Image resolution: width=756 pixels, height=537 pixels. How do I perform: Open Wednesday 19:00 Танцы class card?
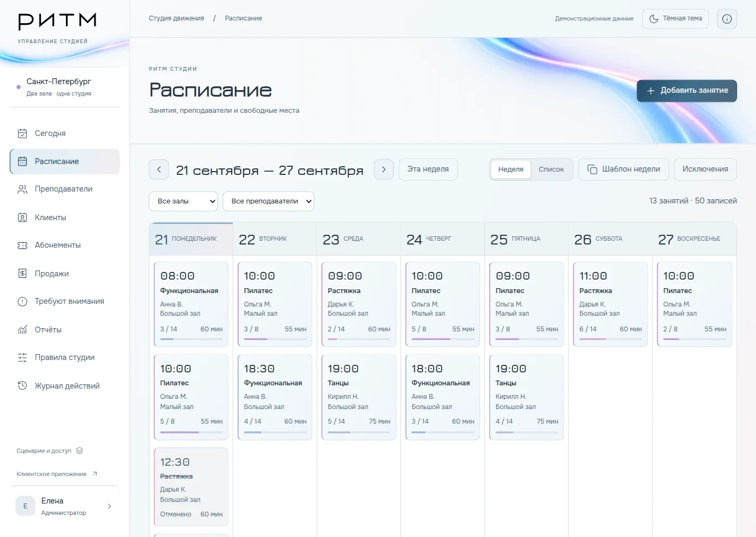tap(359, 397)
